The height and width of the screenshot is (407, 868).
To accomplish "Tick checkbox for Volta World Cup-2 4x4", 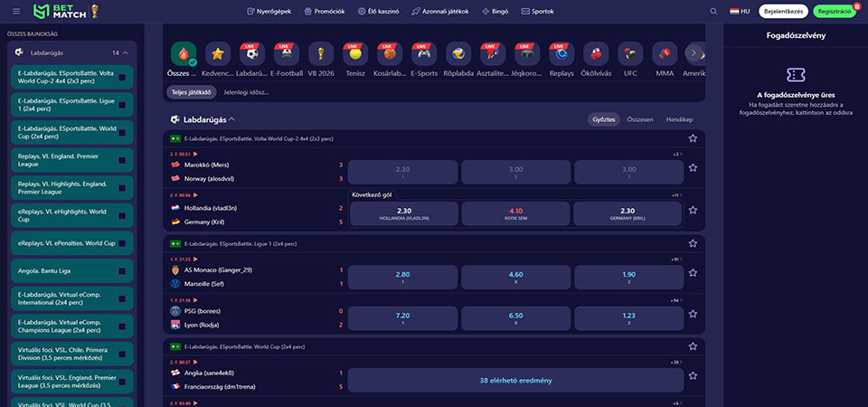I will click(x=122, y=78).
